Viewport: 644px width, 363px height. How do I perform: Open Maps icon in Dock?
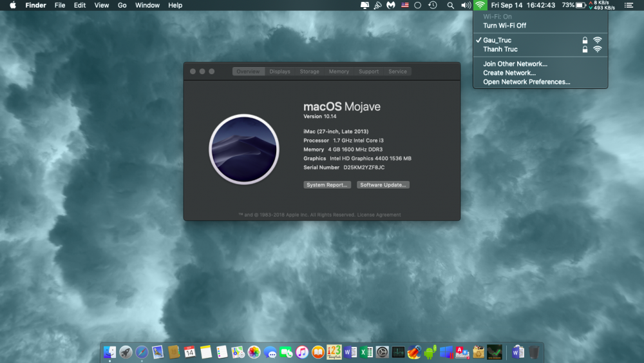pos(238,352)
